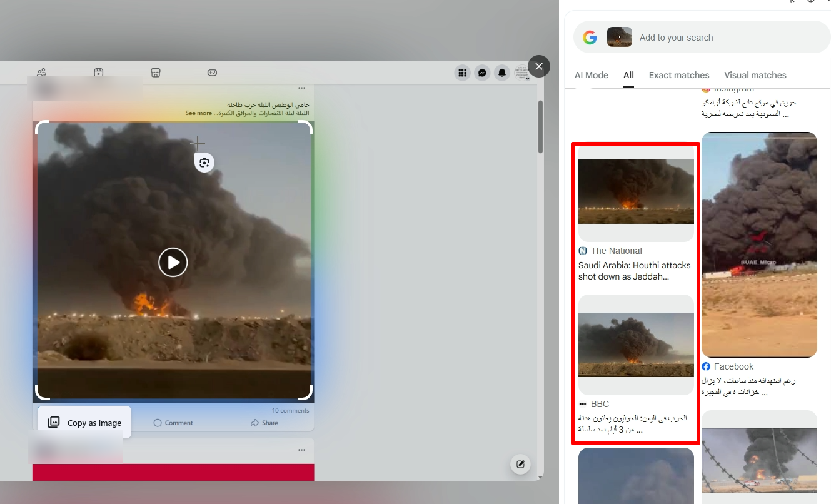Open the Saudi Arabia Houthi attacks headline

635,271
